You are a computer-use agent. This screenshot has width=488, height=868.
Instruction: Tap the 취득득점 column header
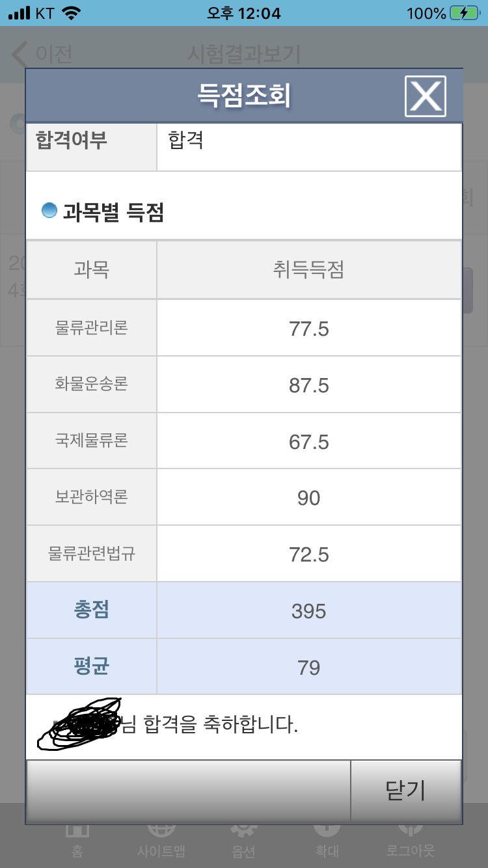point(308,270)
